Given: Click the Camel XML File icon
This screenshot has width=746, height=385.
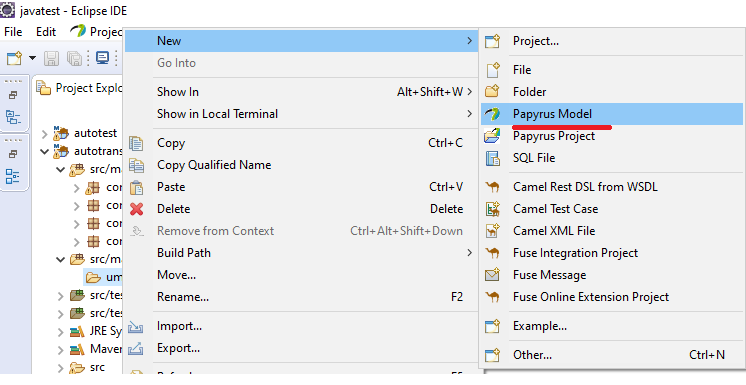Looking at the screenshot, I should click(492, 231).
